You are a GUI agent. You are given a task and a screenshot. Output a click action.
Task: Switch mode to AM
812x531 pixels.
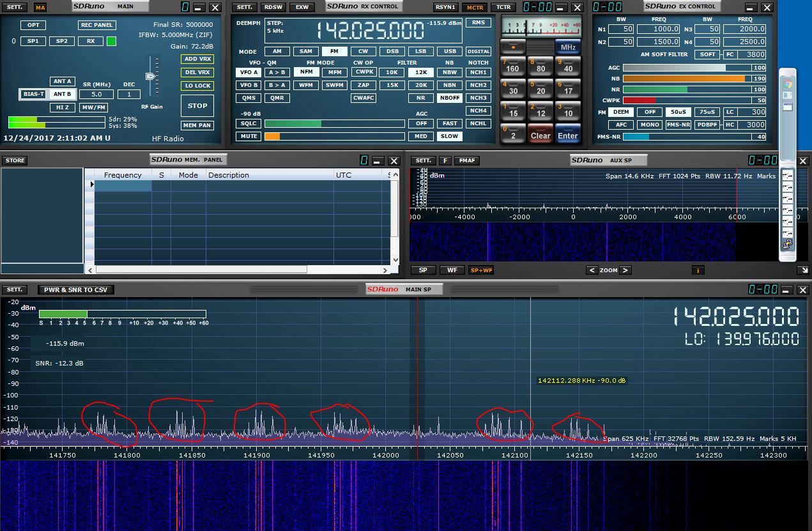coord(277,51)
